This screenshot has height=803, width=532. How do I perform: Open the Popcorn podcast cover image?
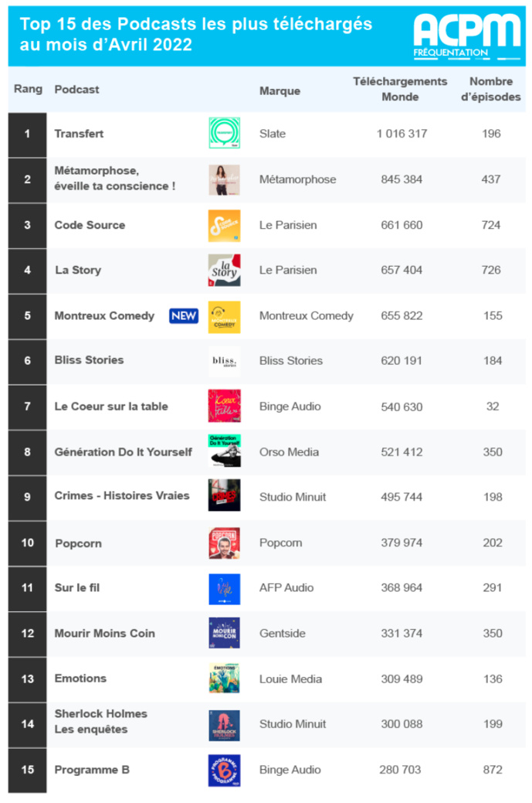pos(224,543)
